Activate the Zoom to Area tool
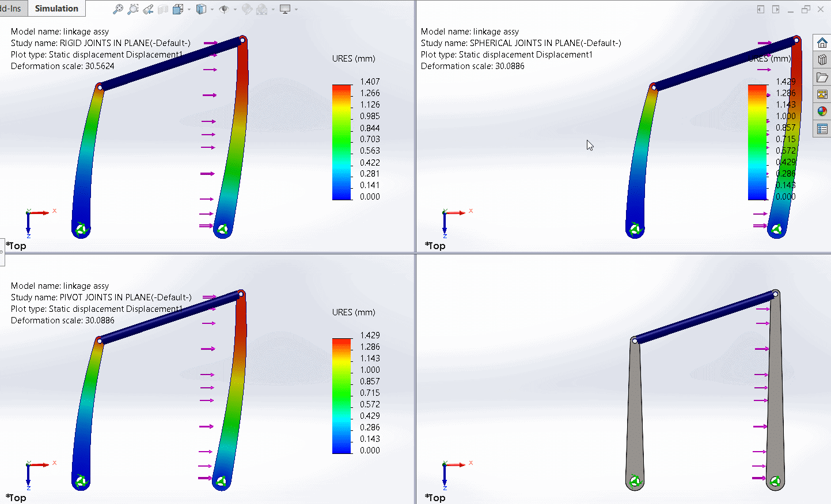831x504 pixels. (x=132, y=9)
